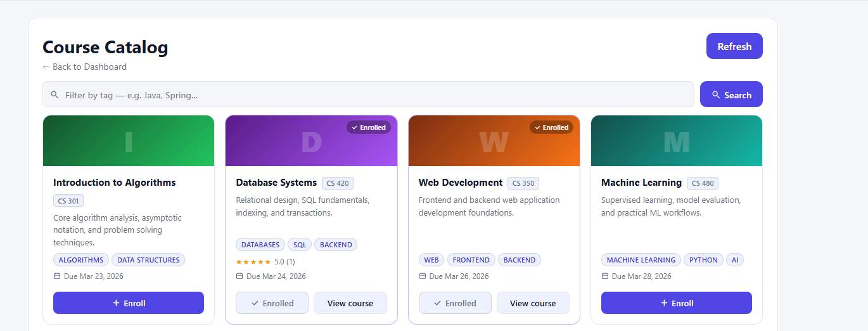Click Enrolled badge on Web Development banner

(551, 127)
